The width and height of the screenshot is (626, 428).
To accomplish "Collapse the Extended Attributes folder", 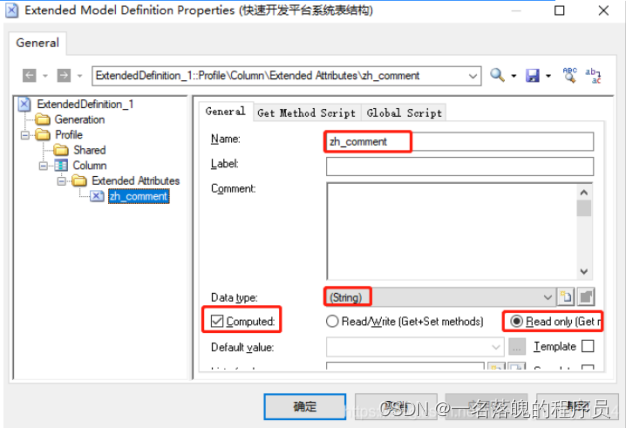I will (x=61, y=181).
